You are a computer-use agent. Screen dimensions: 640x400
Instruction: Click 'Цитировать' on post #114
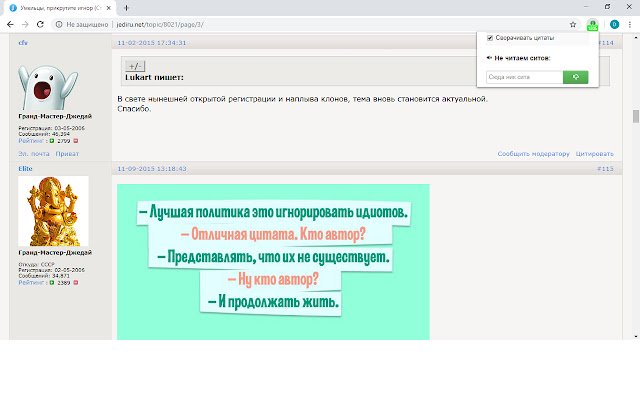[x=595, y=154]
